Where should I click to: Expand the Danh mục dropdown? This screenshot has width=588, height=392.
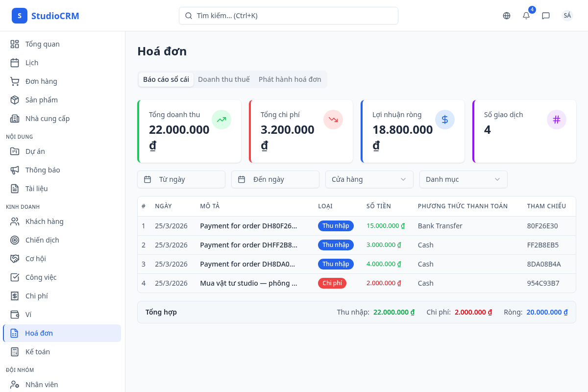(x=464, y=179)
